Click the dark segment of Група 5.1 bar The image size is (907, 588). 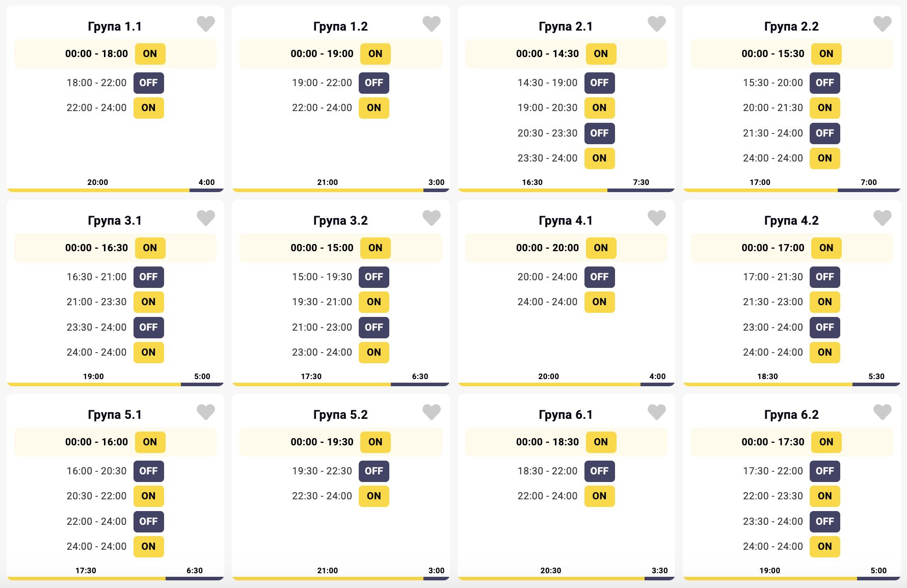tap(194, 578)
